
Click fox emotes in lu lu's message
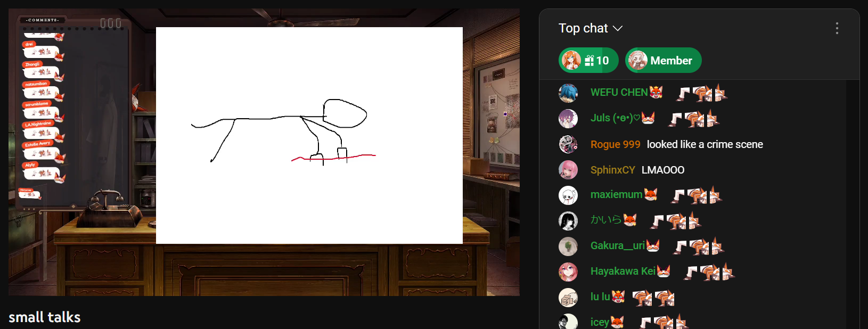pos(653,298)
